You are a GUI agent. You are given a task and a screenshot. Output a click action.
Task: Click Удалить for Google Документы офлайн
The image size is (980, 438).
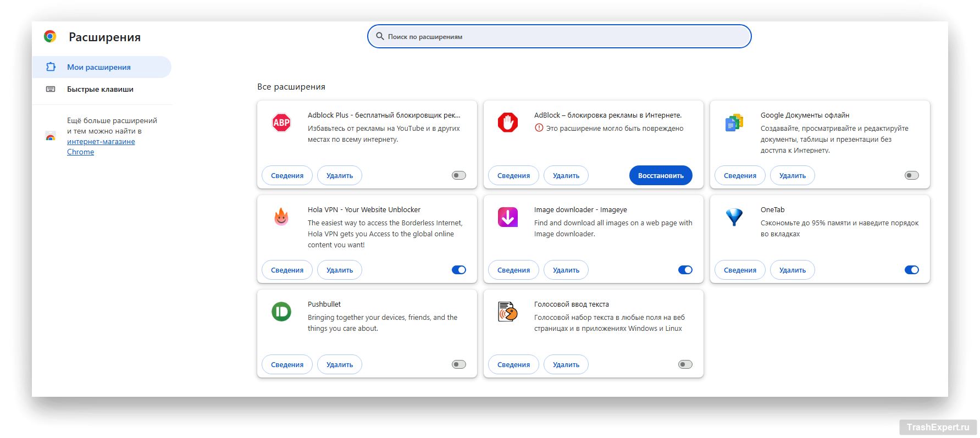coord(792,175)
